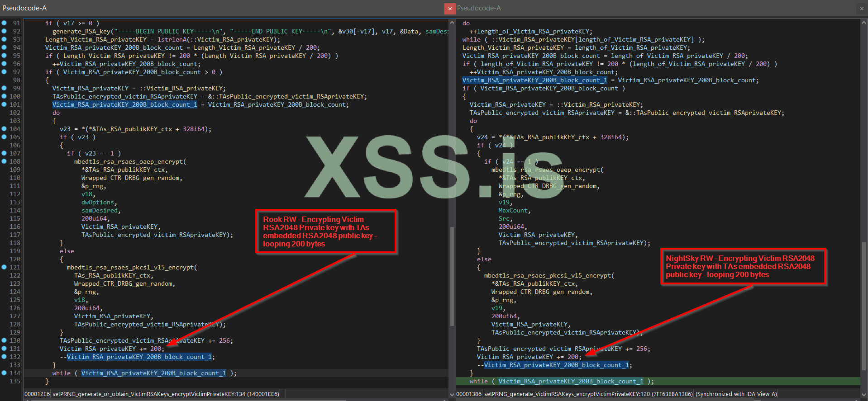Toggle breakpoint dot on line 93
This screenshot has height=401, width=868.
click(4, 39)
